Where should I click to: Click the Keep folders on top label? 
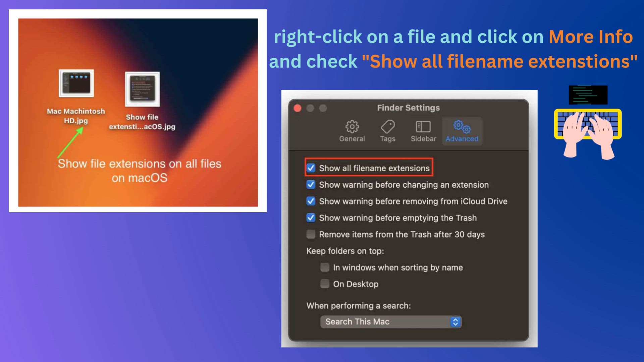345,251
